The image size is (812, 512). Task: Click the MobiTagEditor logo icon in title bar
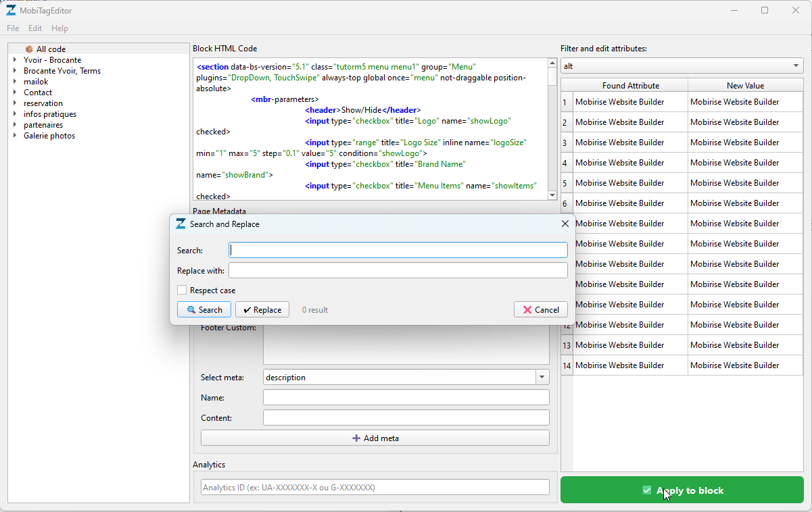coord(11,10)
